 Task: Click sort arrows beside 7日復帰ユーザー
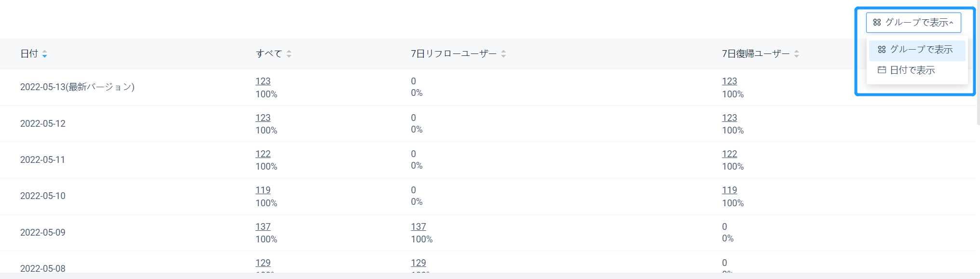[796, 54]
